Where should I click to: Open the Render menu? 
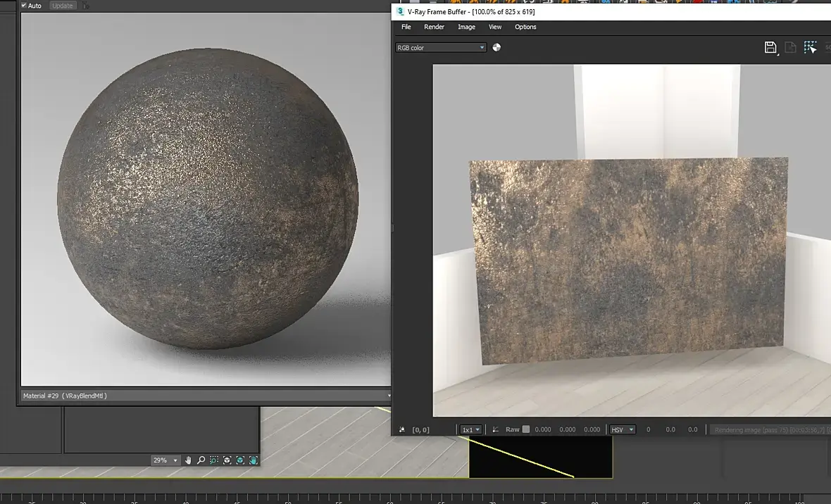[x=434, y=27]
